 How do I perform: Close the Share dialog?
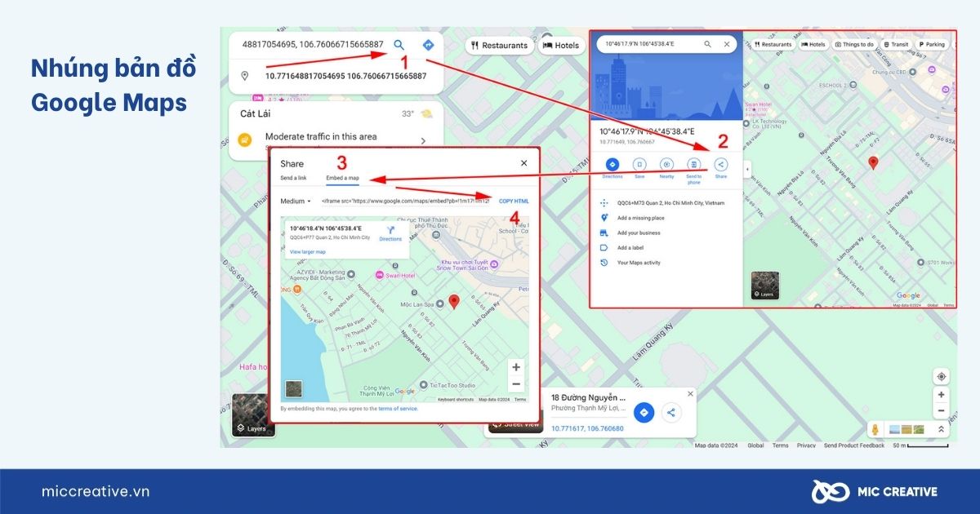tap(524, 163)
